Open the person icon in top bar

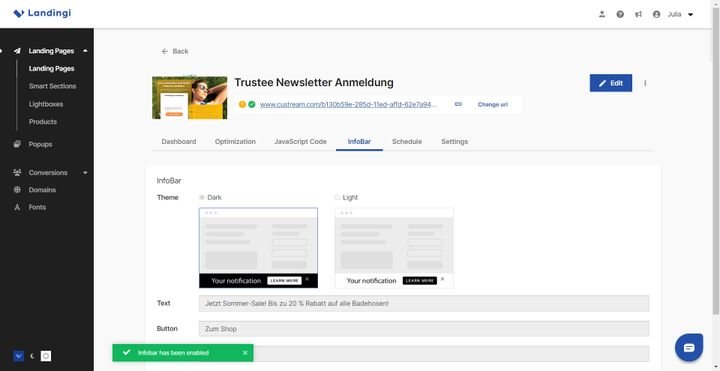[x=602, y=14]
